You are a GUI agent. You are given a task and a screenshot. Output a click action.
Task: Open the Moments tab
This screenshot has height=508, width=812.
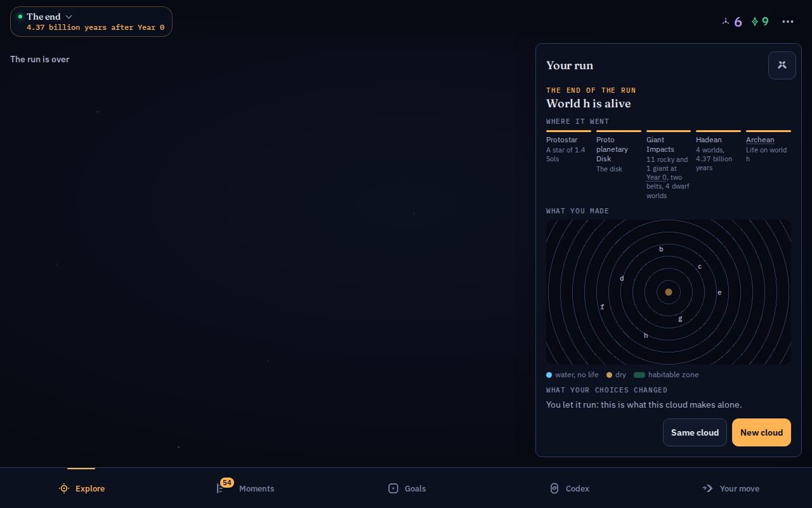click(x=245, y=488)
